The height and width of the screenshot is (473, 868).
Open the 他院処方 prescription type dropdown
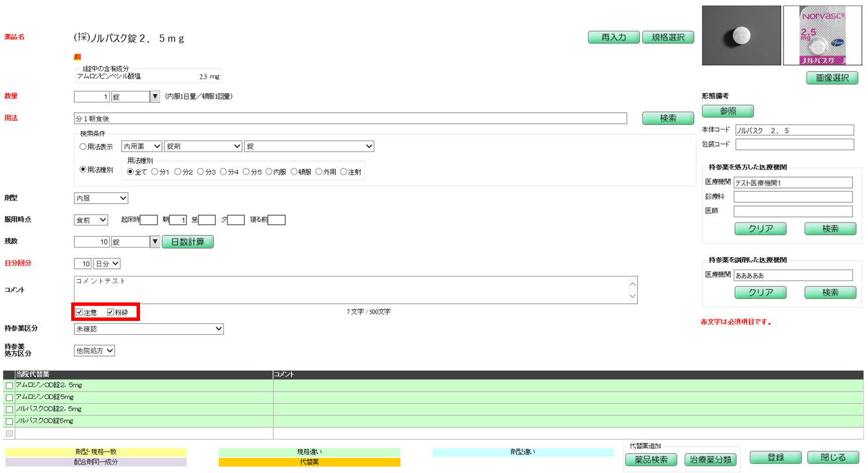click(94, 351)
